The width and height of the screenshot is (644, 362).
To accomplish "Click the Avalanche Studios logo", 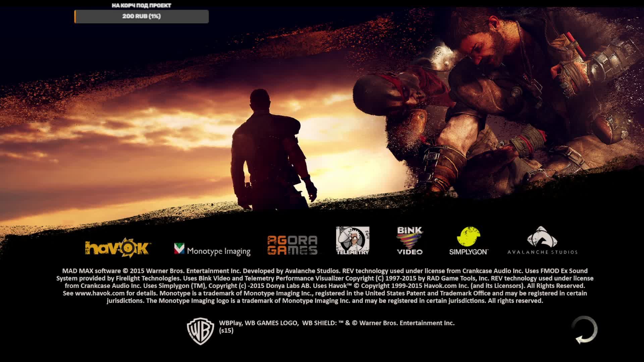I will coord(542,237).
